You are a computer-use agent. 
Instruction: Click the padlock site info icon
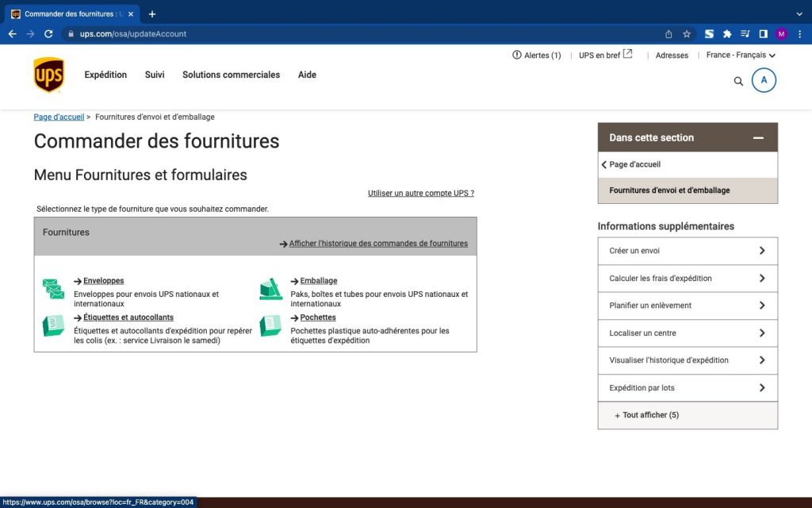(71, 33)
